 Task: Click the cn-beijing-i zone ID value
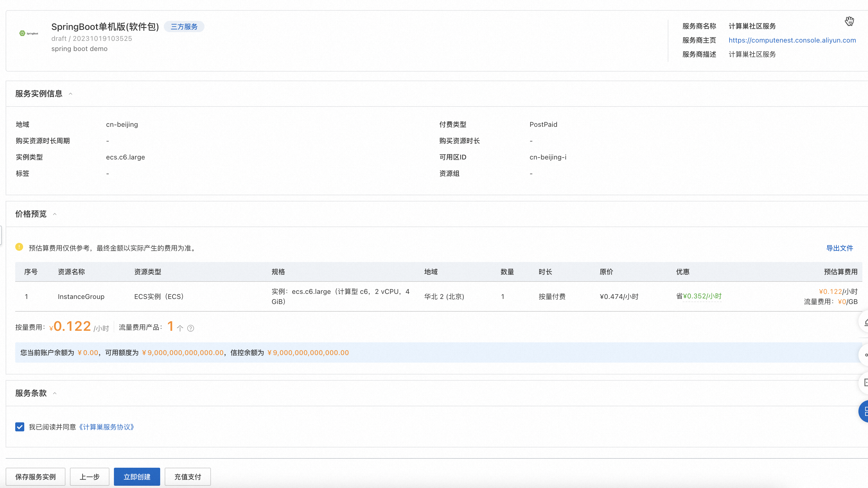click(548, 157)
